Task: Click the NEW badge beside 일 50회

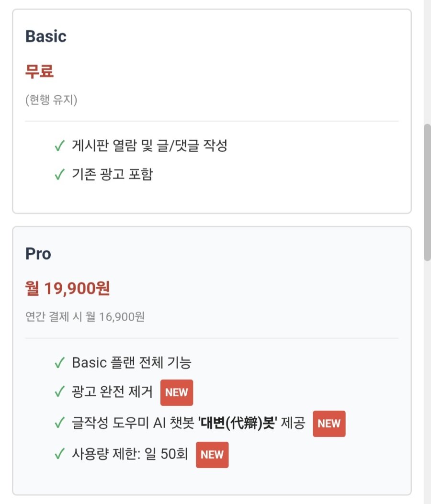Action: 212,454
